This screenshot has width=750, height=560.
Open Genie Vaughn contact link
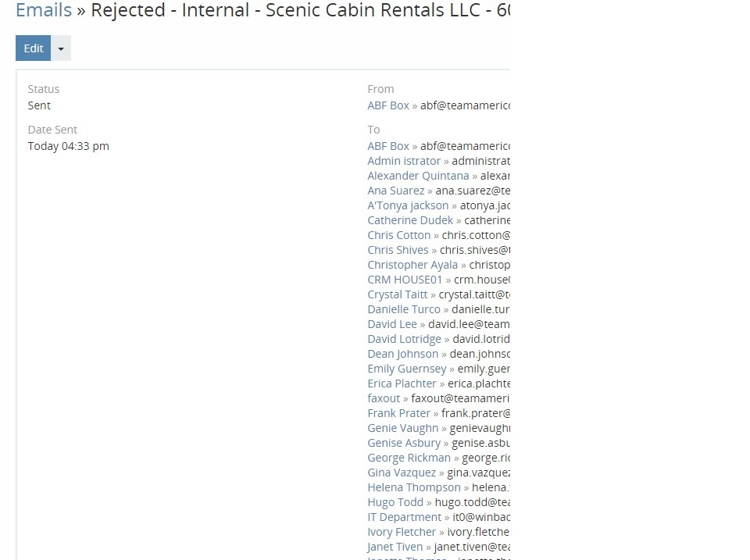click(403, 428)
